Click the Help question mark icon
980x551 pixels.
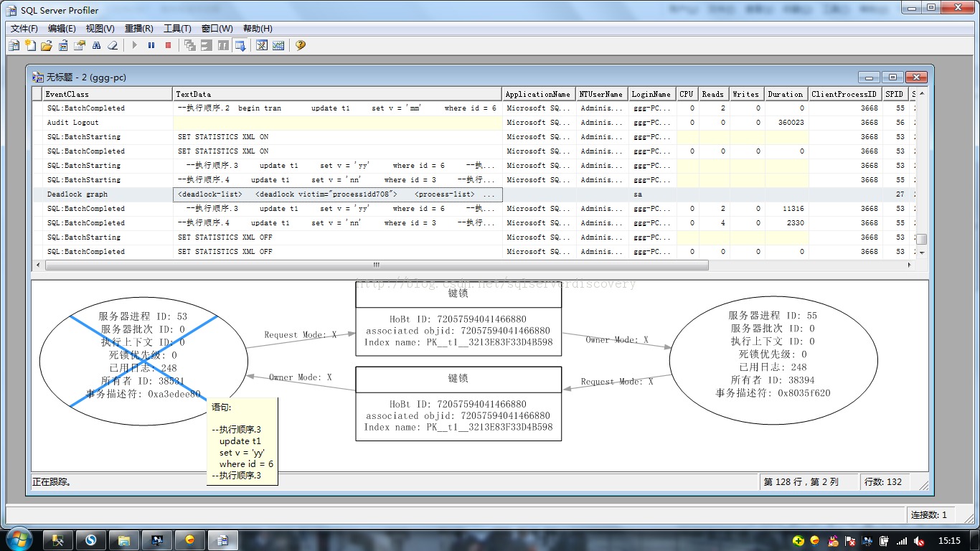point(300,45)
